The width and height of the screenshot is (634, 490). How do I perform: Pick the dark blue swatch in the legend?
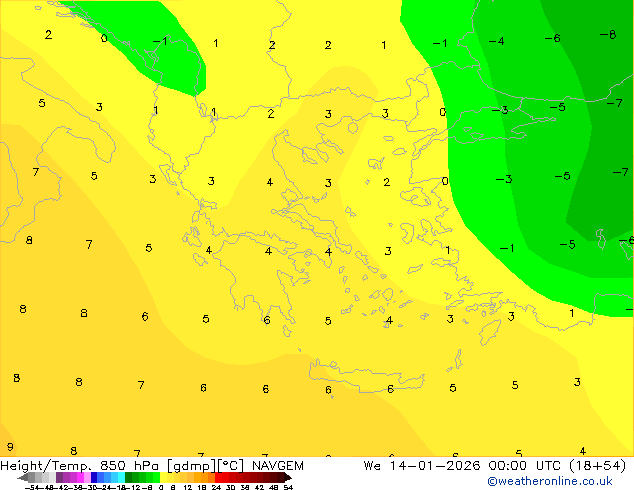(x=94, y=477)
